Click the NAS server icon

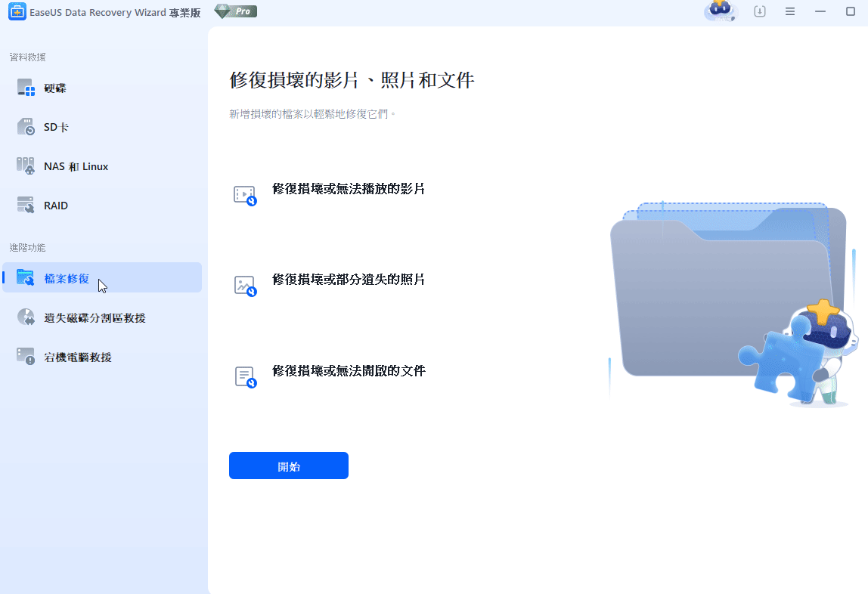tap(26, 166)
